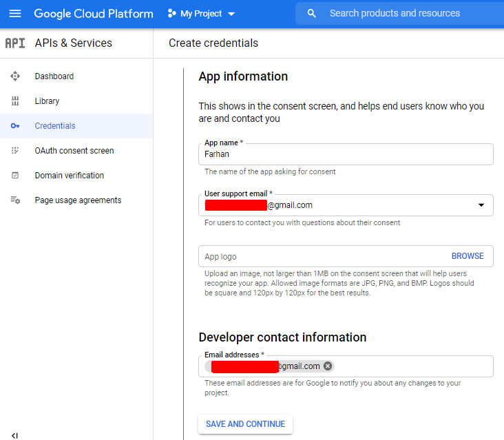
Task: Click SAVE AND CONTINUE button
Action: (245, 424)
